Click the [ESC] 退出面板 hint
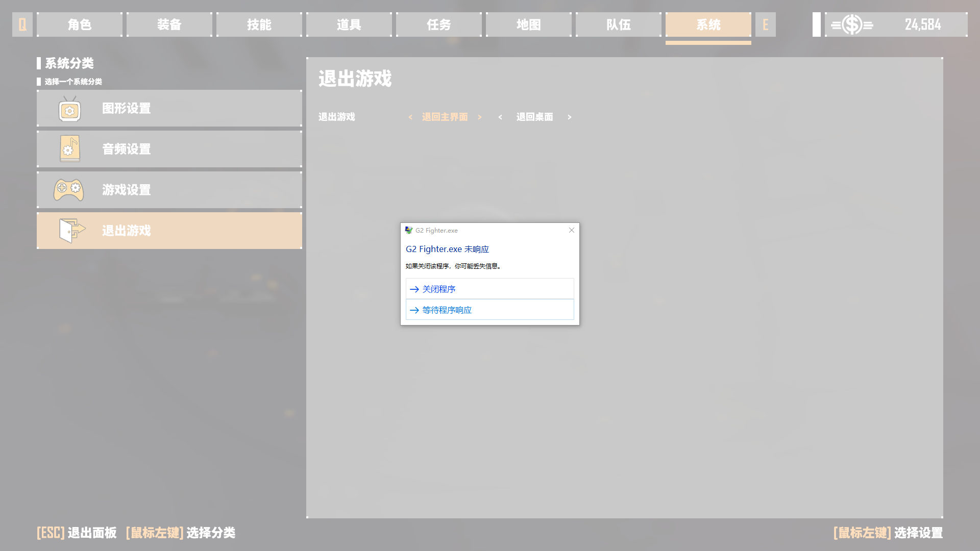The image size is (980, 551). click(77, 533)
